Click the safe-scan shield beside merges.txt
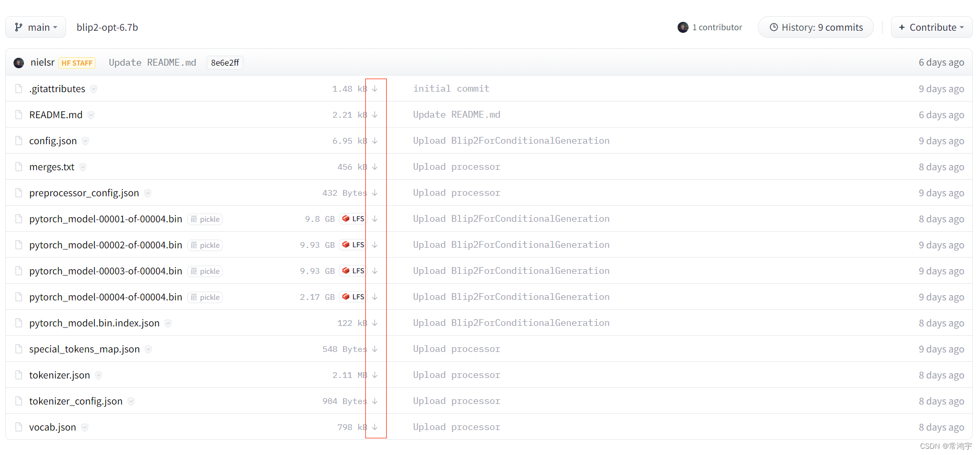 click(83, 167)
